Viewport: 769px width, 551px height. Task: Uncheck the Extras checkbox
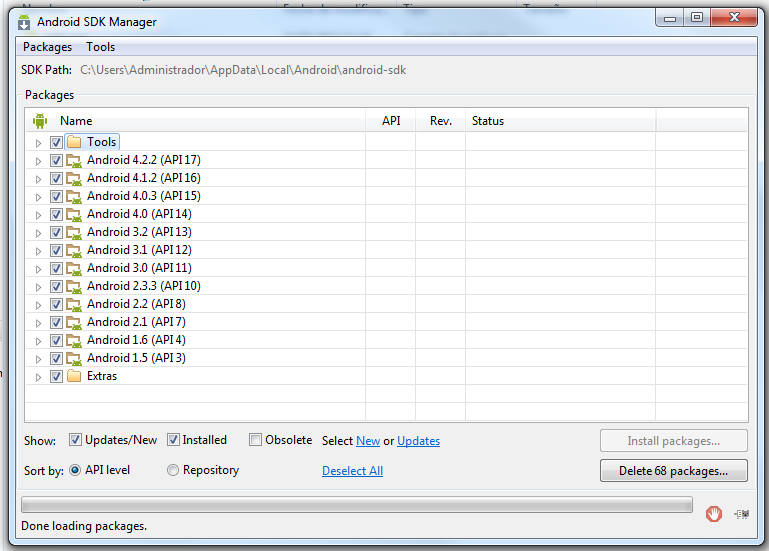coord(56,376)
